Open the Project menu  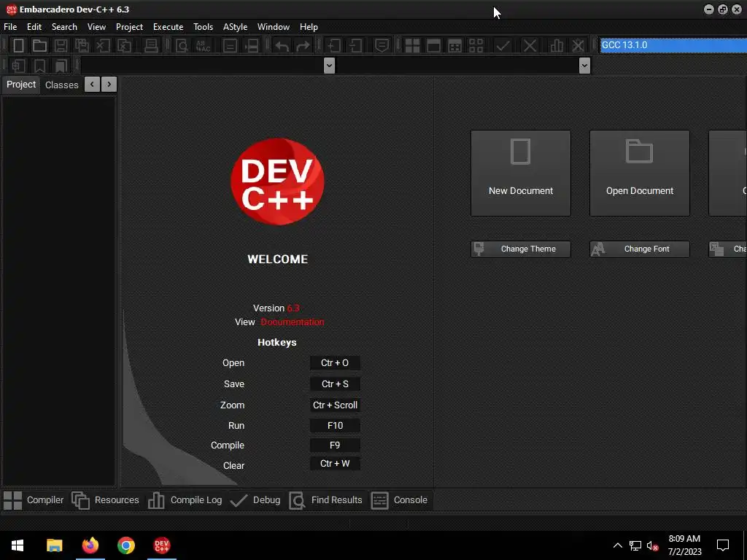point(129,27)
